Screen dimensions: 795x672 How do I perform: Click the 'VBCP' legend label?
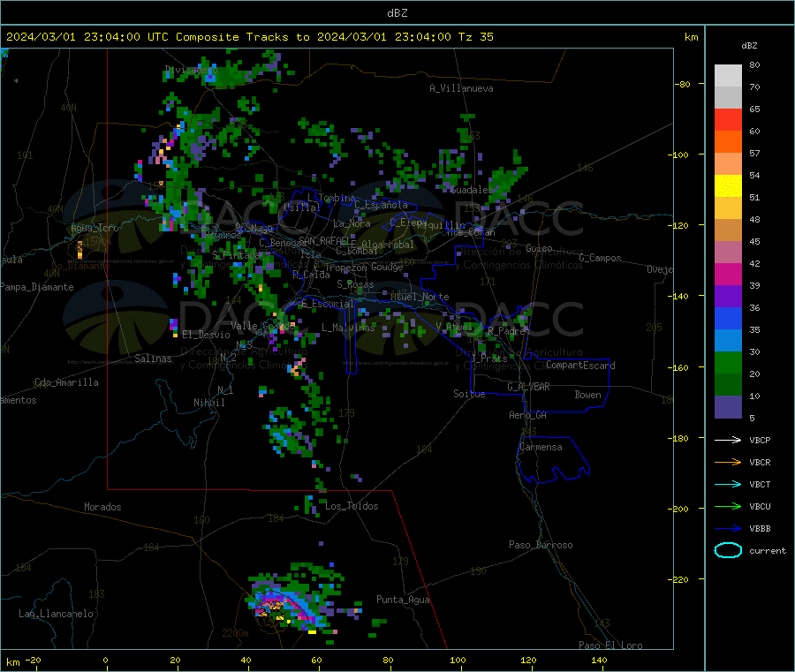click(760, 441)
